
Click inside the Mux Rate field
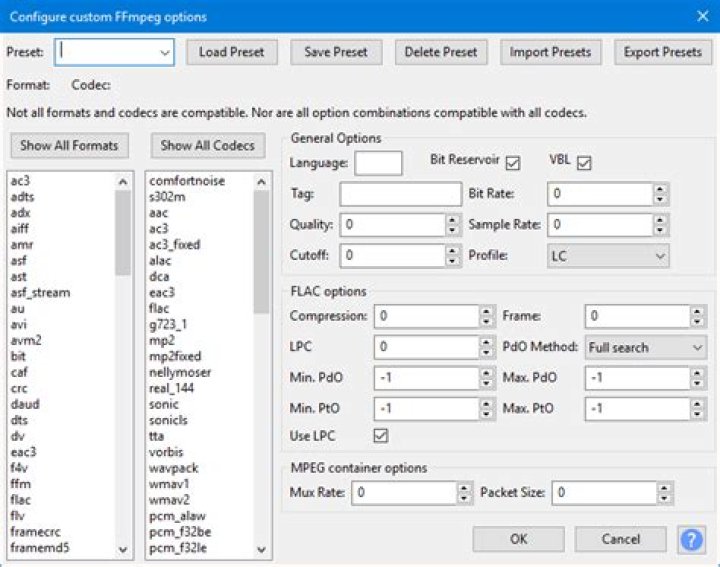(404, 493)
